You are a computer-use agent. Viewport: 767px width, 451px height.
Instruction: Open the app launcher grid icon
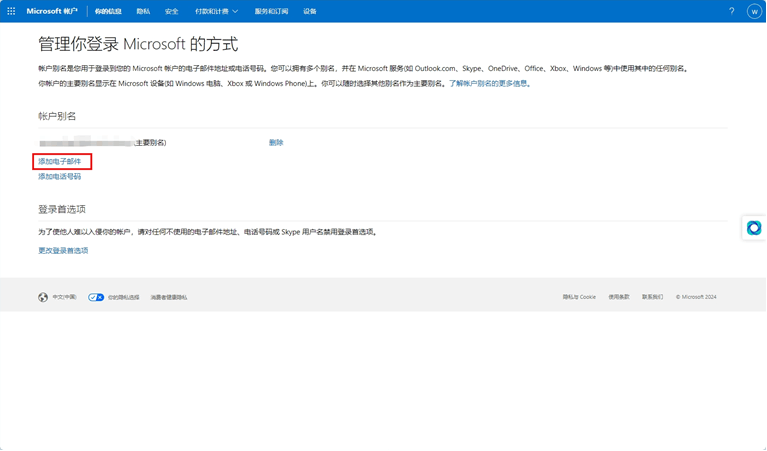tap(11, 11)
